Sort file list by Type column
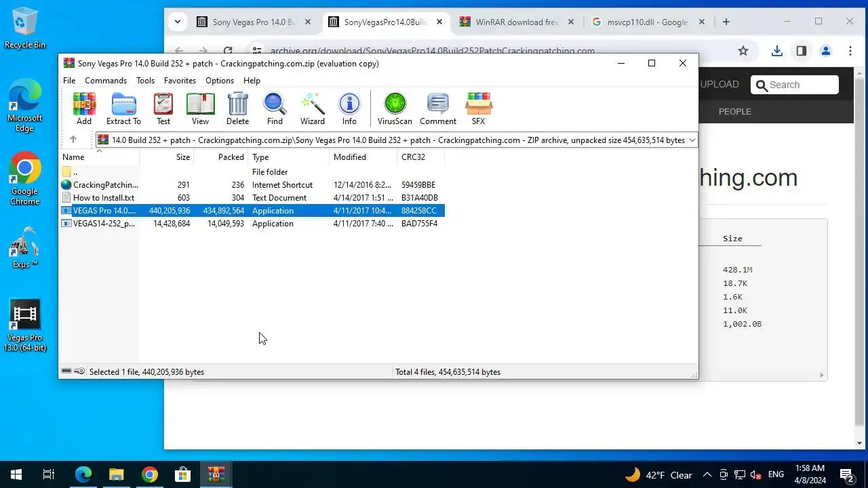868x488 pixels. (289, 157)
